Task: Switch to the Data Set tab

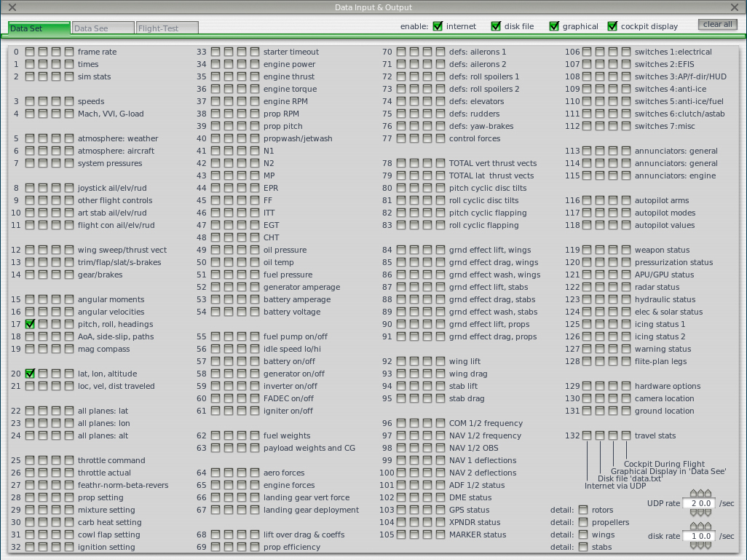Action: click(x=39, y=28)
